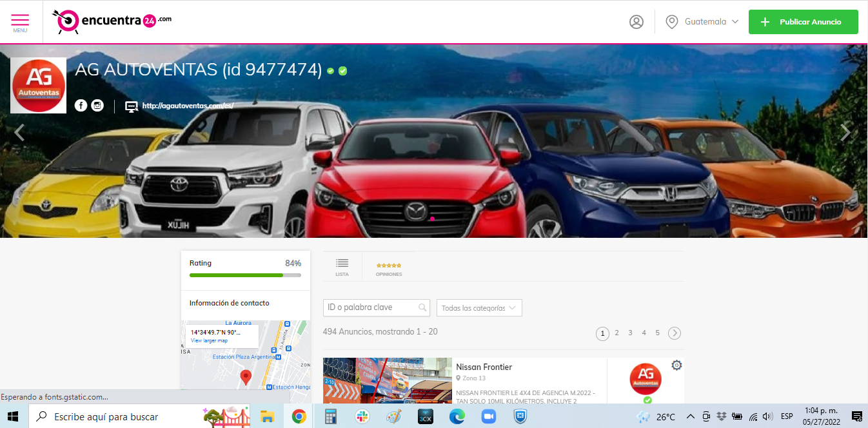
Task: Click the banner carousel pink dot indicator
Action: pyautogui.click(x=432, y=219)
